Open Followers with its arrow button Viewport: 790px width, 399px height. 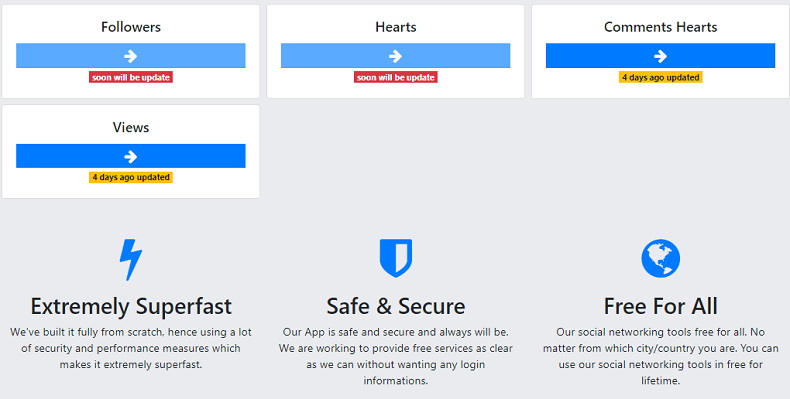(x=131, y=55)
